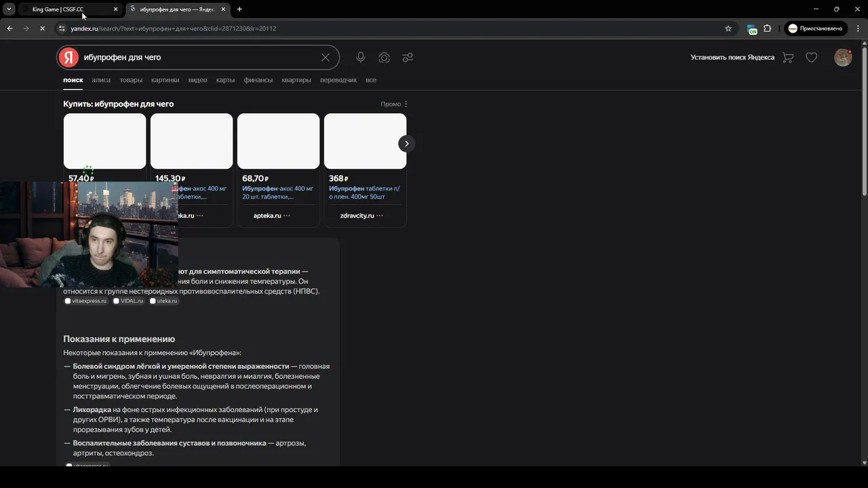Select the поиск search tab

click(x=73, y=80)
